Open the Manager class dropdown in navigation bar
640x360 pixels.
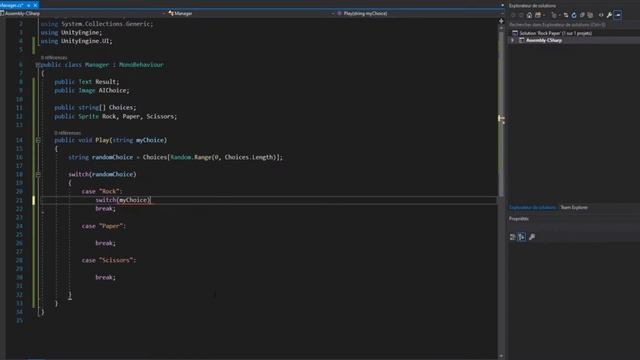pos(250,13)
